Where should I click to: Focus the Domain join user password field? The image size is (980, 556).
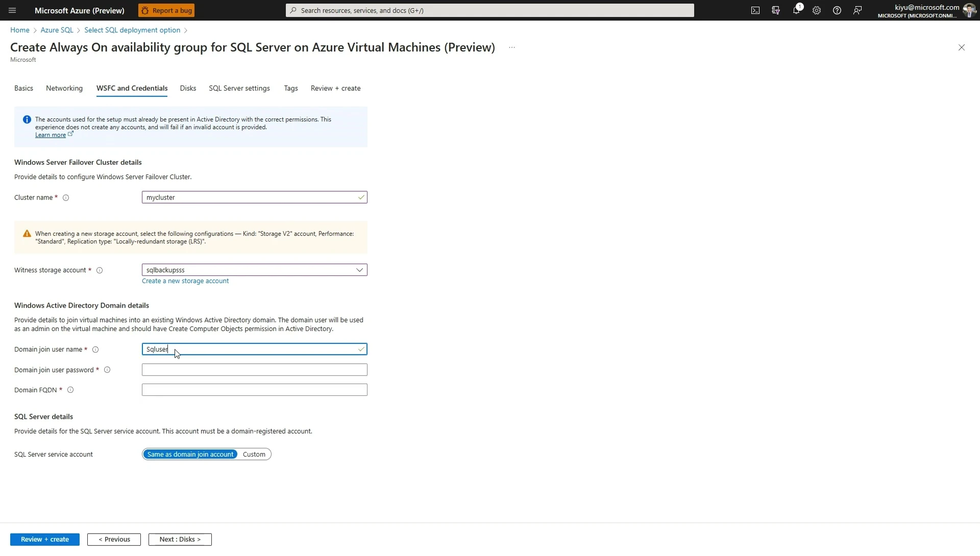pyautogui.click(x=254, y=370)
